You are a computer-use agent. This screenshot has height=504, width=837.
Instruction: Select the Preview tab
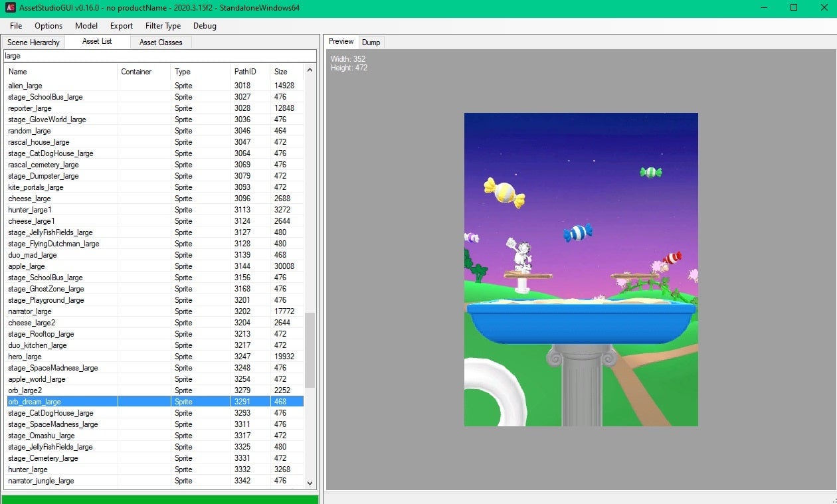click(341, 41)
